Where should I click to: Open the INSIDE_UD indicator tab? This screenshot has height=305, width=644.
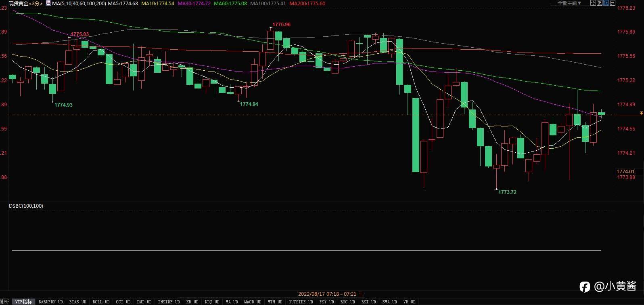pos(169,302)
